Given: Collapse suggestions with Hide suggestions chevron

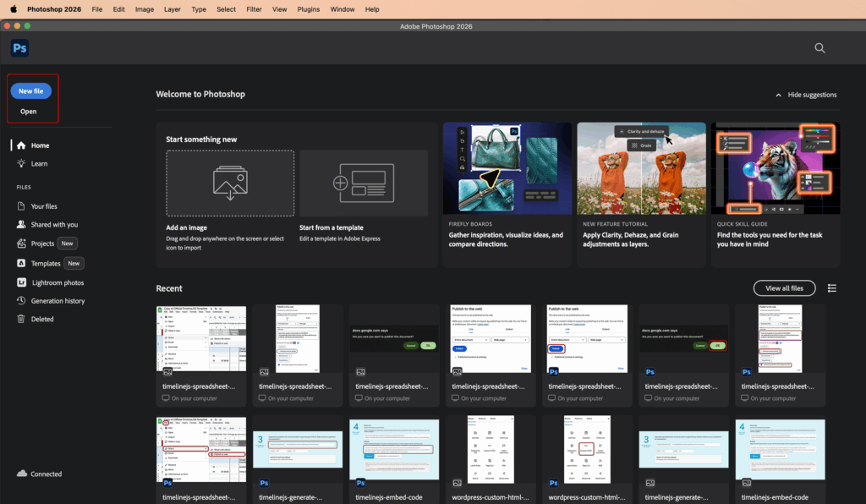Looking at the screenshot, I should [x=806, y=95].
